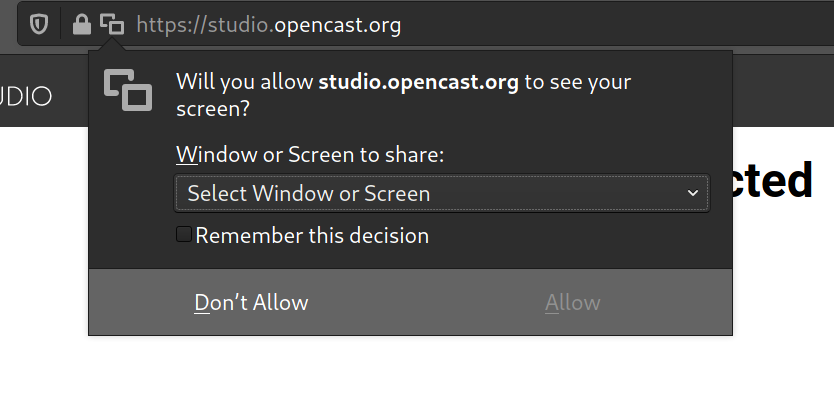
Task: Click the large screen-share icon in the prompt
Action: (128, 90)
